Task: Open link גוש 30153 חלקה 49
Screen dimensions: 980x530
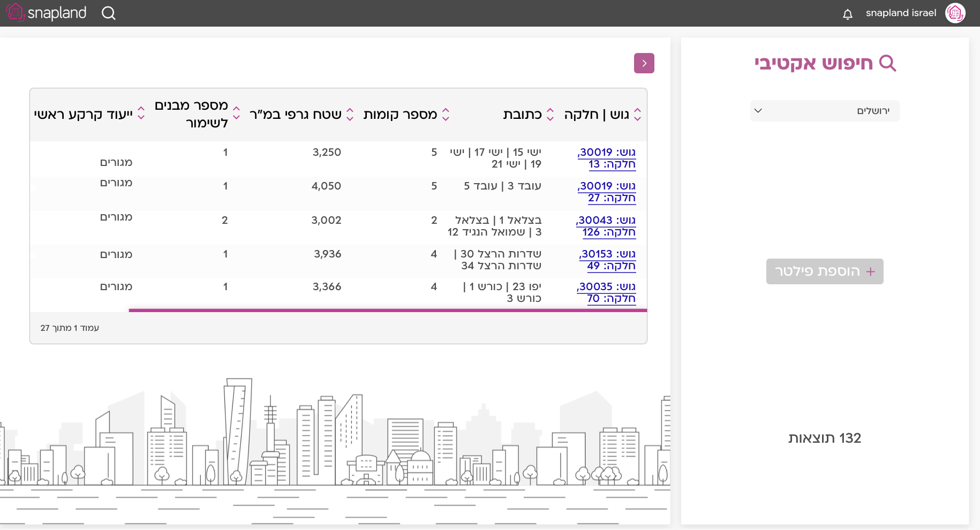Action: 607,260
